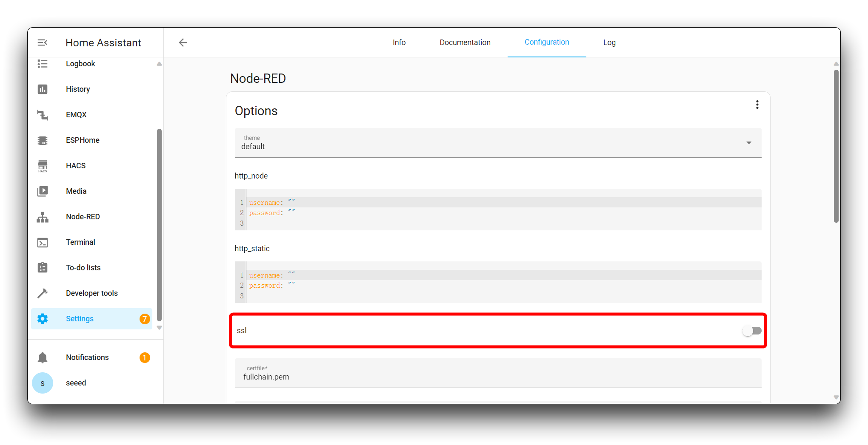The image size is (868, 445).
Task: Click the Developer tools hammer icon
Action: (x=43, y=293)
